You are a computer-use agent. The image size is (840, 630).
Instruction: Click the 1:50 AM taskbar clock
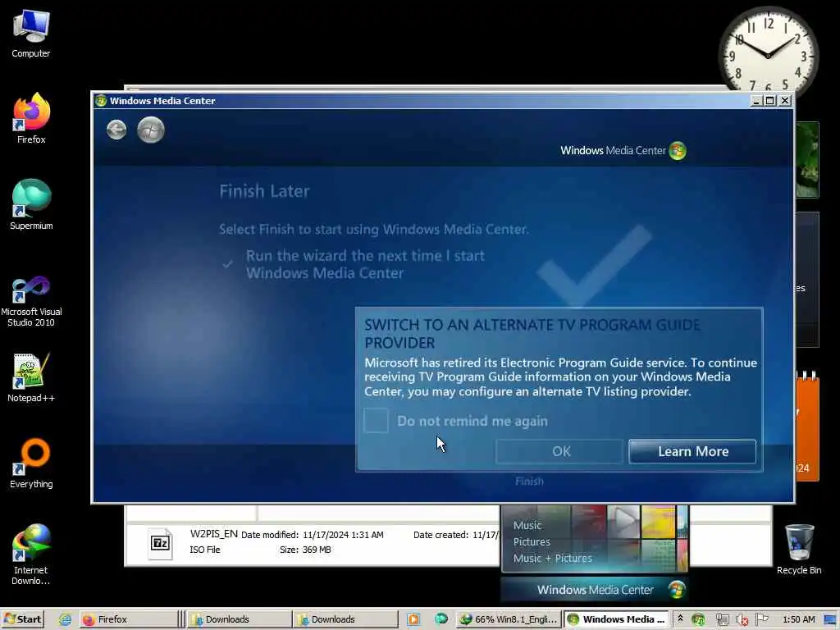[798, 619]
